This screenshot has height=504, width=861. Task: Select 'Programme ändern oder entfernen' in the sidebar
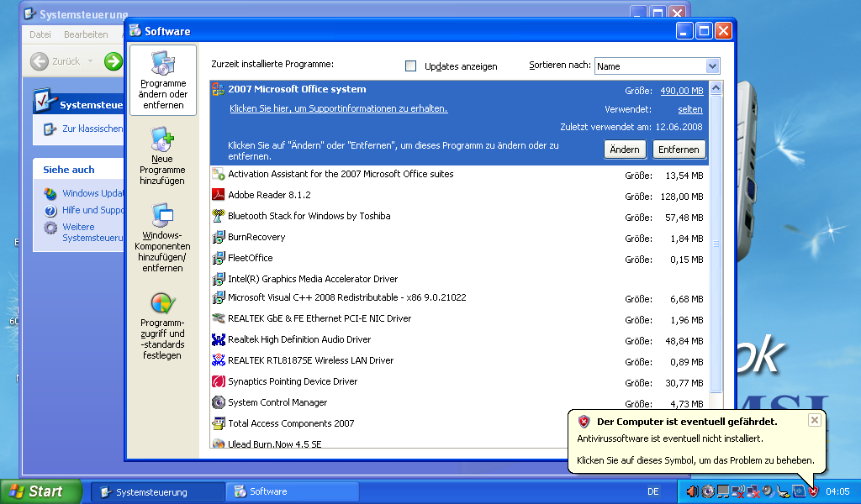[163, 80]
